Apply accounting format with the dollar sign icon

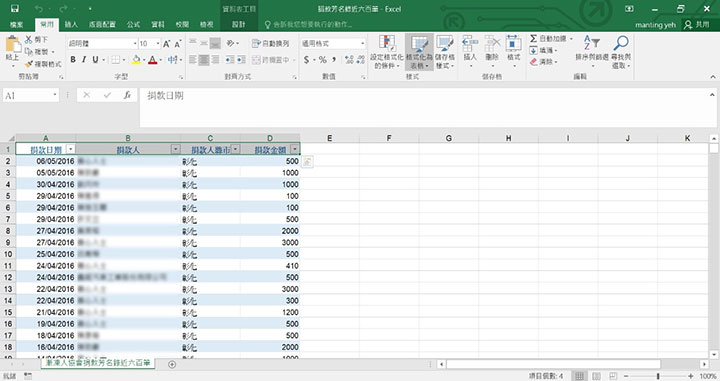point(306,60)
